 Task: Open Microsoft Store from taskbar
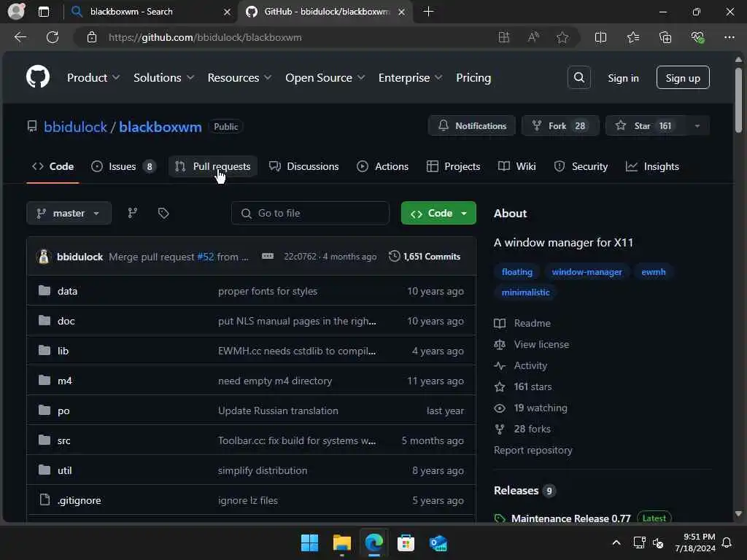coord(406,542)
